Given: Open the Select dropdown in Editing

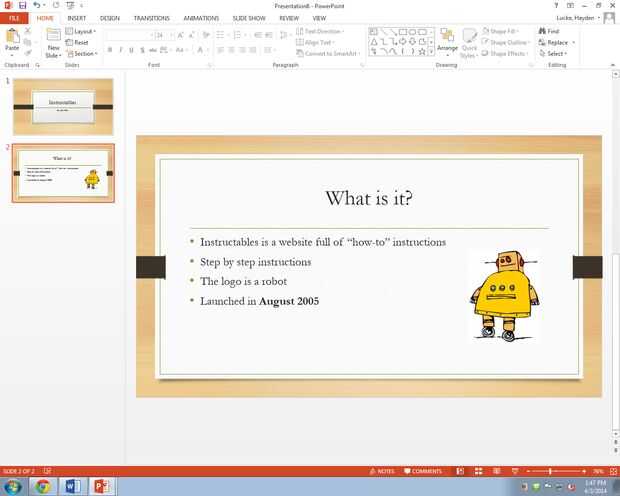Looking at the screenshot, I should click(x=553, y=53).
